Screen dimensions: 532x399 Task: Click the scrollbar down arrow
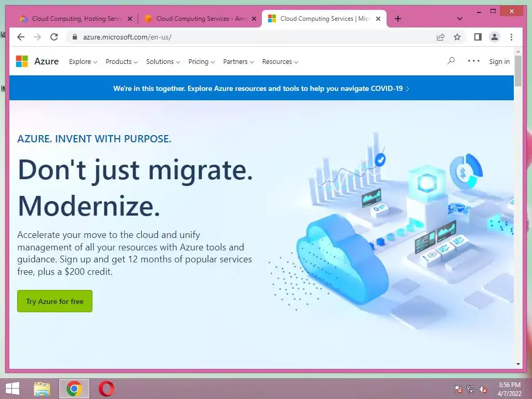pyautogui.click(x=518, y=364)
